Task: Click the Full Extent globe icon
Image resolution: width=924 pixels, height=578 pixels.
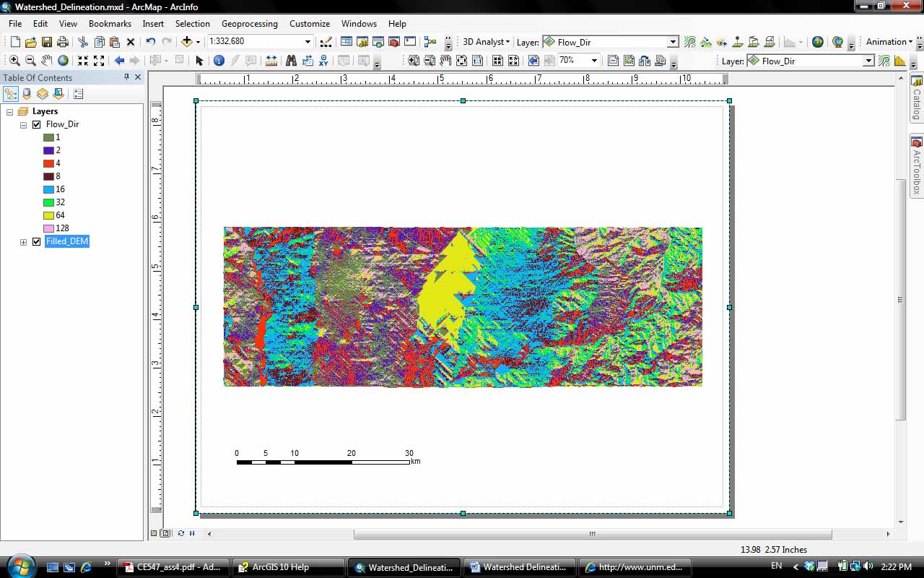Action: (x=62, y=59)
